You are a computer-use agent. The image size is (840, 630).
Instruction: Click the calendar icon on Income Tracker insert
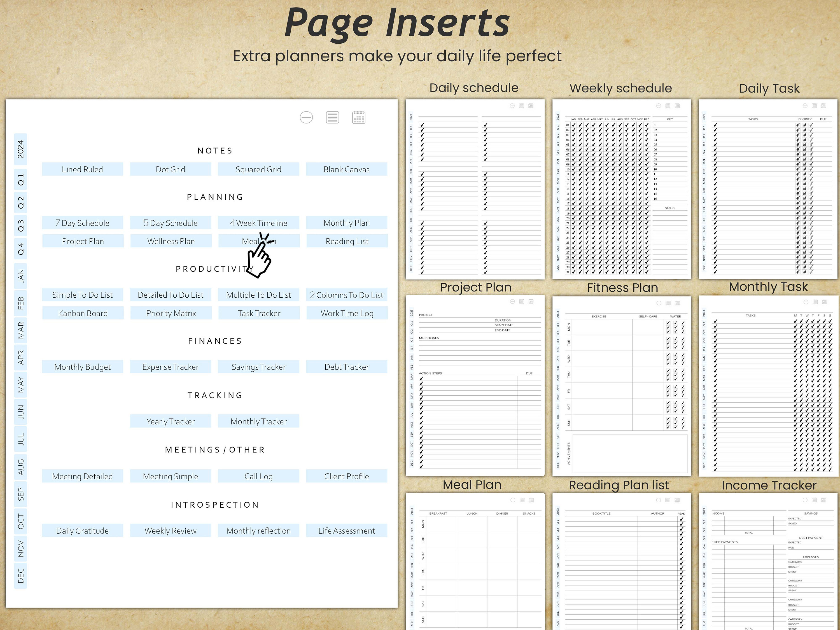click(824, 500)
